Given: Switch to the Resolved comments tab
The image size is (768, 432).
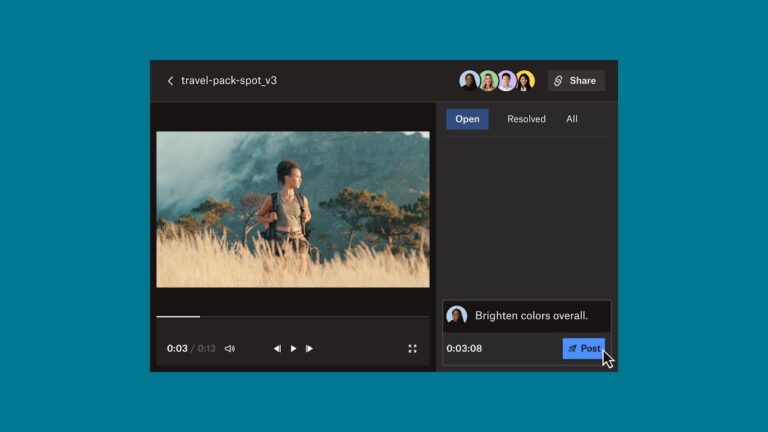Looking at the screenshot, I should pos(526,119).
